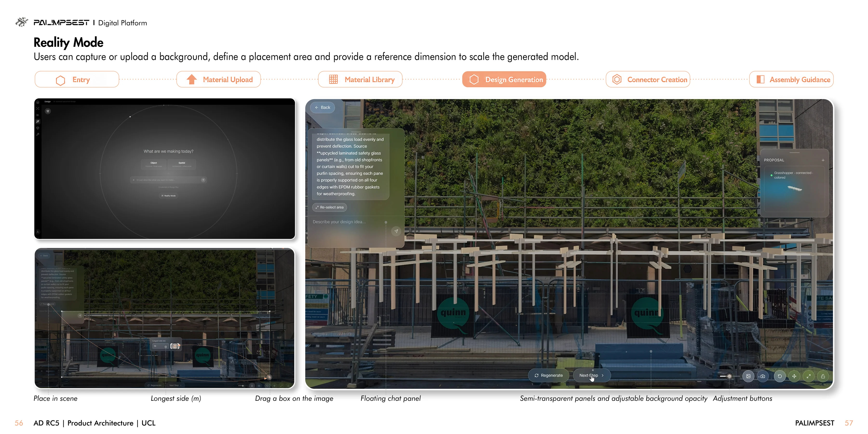This screenshot has height=434, width=868.
Task: Select the move model arrows icon
Action: tap(794, 376)
